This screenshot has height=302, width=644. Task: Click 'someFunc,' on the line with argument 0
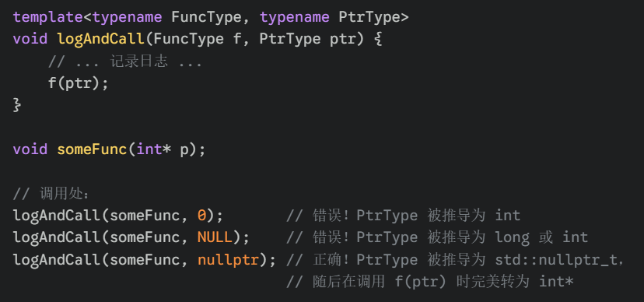(x=149, y=216)
